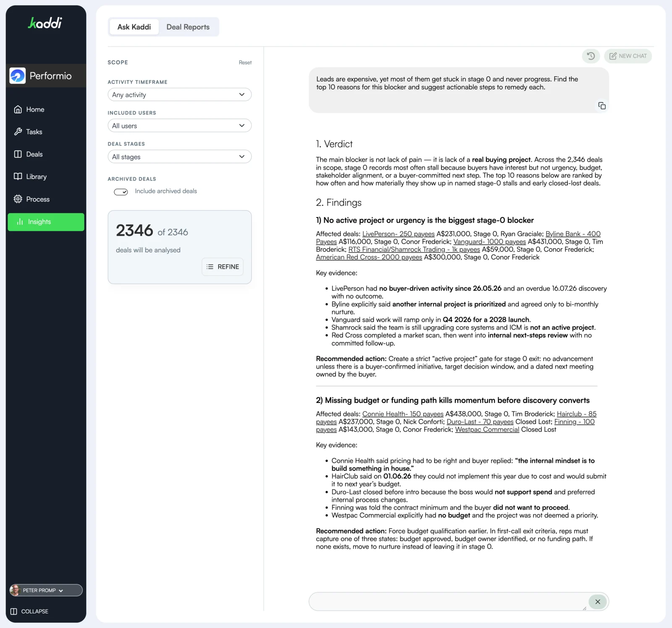The height and width of the screenshot is (628, 672).
Task: Open the Connie Health- 150 payees link
Action: [x=403, y=414]
